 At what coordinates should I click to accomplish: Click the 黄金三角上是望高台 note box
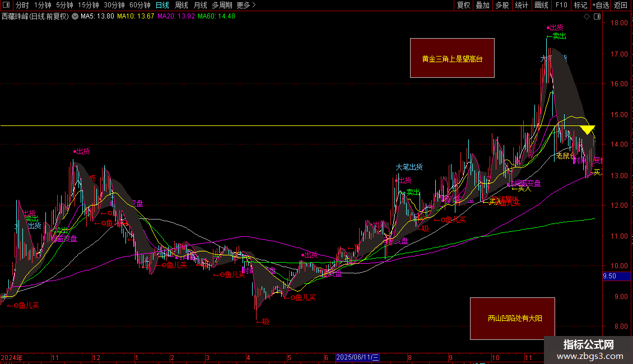coord(452,58)
